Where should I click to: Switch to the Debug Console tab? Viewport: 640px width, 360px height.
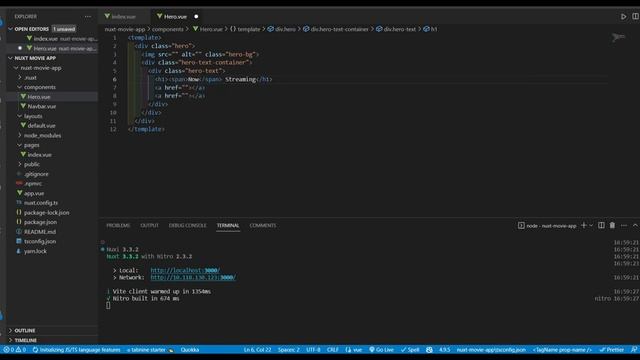(187, 225)
